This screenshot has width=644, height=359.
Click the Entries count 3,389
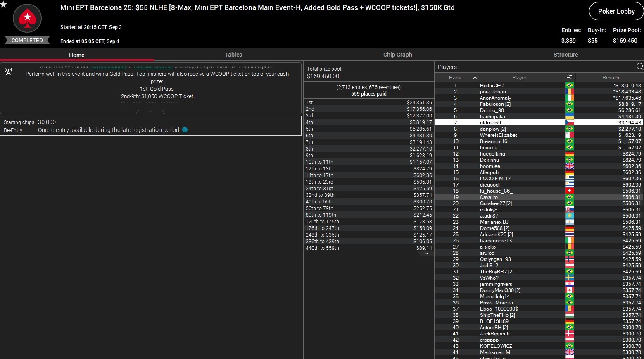click(x=568, y=41)
